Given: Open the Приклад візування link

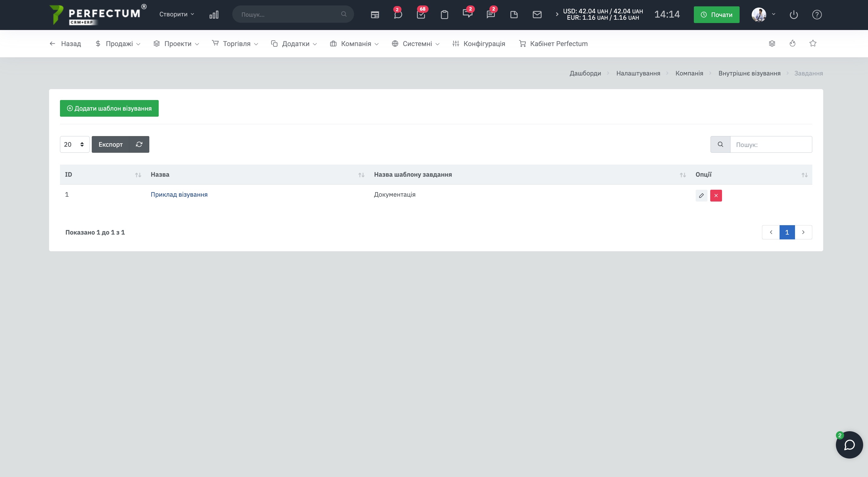Looking at the screenshot, I should (179, 195).
